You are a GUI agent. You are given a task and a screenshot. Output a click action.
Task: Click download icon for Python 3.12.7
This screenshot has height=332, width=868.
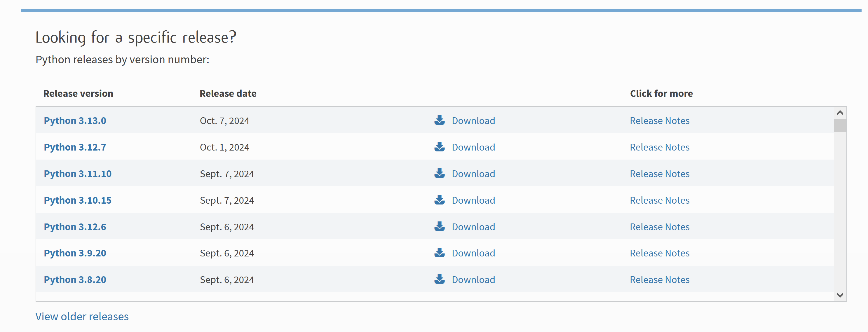(439, 147)
